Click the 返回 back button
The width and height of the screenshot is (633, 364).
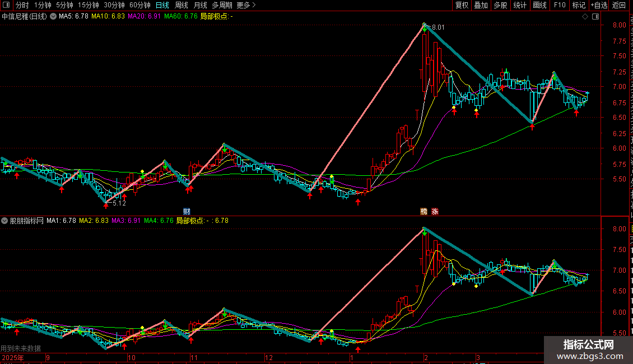click(x=618, y=5)
